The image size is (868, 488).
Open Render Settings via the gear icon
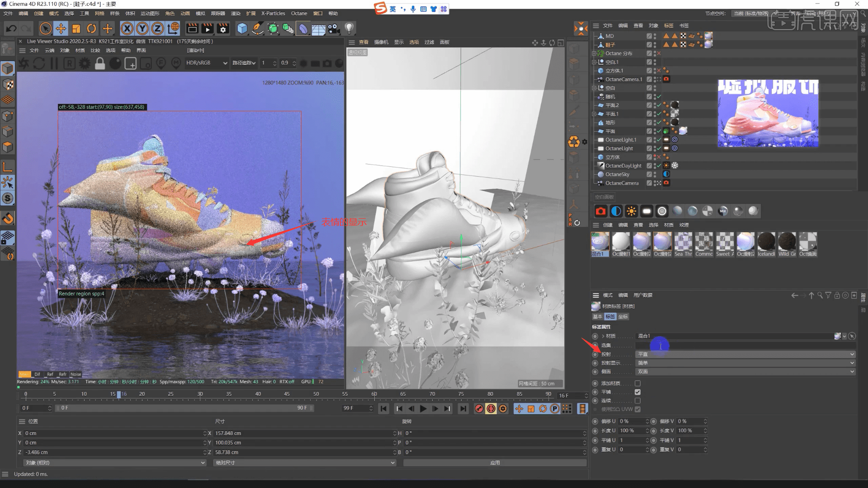click(223, 28)
